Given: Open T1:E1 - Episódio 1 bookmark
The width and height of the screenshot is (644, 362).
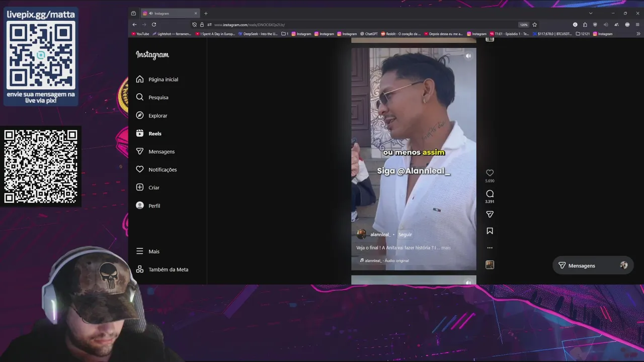Looking at the screenshot, I should tap(510, 34).
